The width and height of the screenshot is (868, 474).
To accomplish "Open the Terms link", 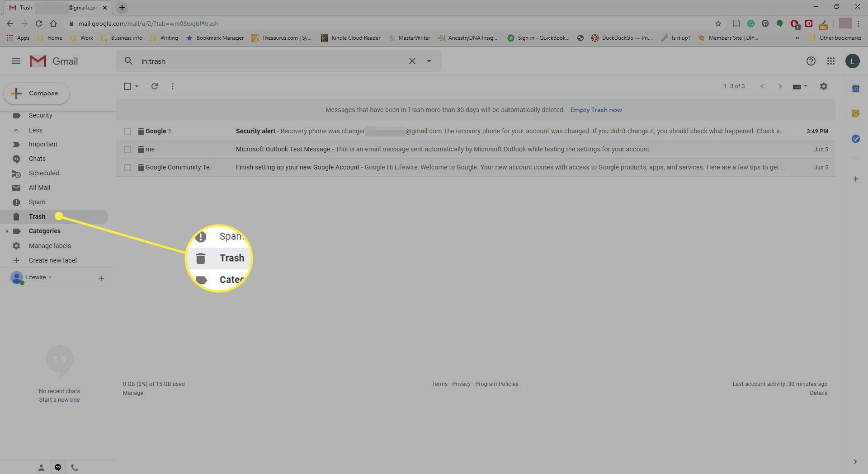I will pos(439,384).
